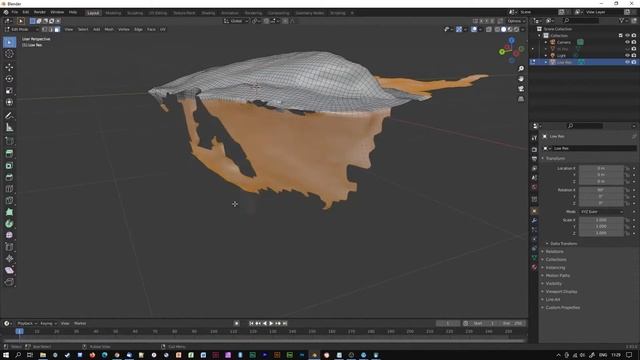Click Play animation button

[x=271, y=323]
